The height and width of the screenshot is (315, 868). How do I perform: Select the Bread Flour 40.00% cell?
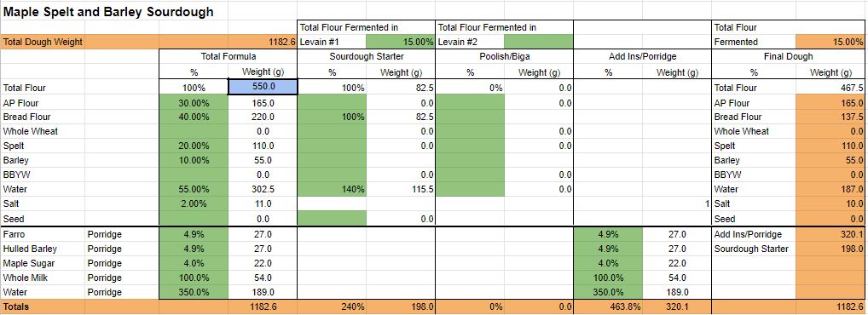point(194,117)
